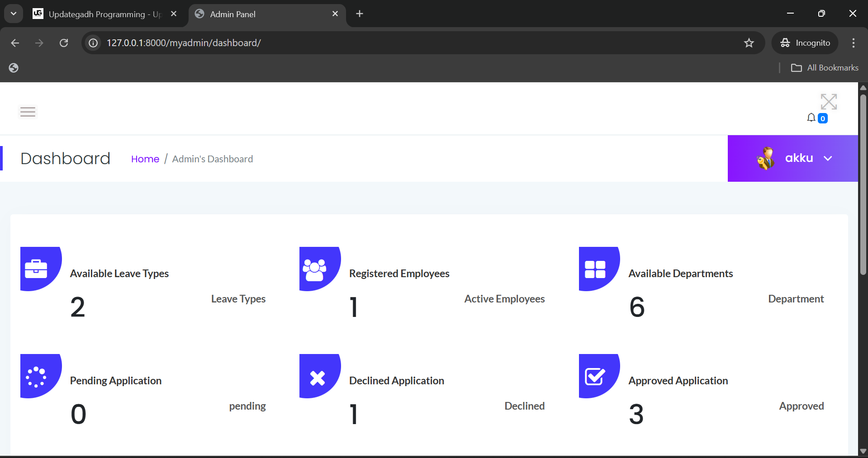Toggle the sidebar with the hamburger icon
This screenshot has height=458, width=868.
point(27,112)
